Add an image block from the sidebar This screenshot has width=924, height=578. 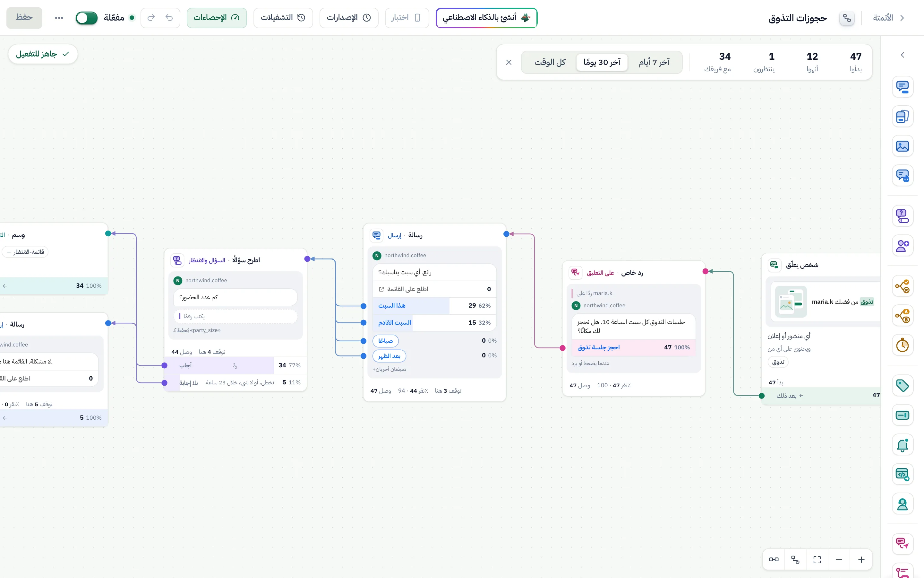click(x=902, y=146)
